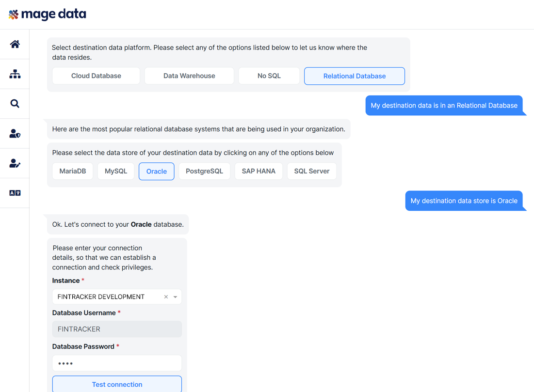Screen dimensions: 534x392
Task: Select the No SQL option
Action: 269,76
